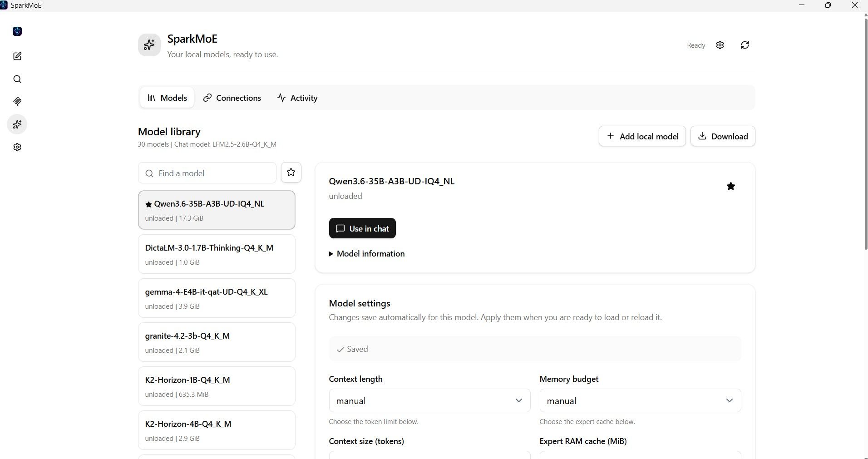Click the SparkMoE sparkle header logo tile

[x=149, y=45]
